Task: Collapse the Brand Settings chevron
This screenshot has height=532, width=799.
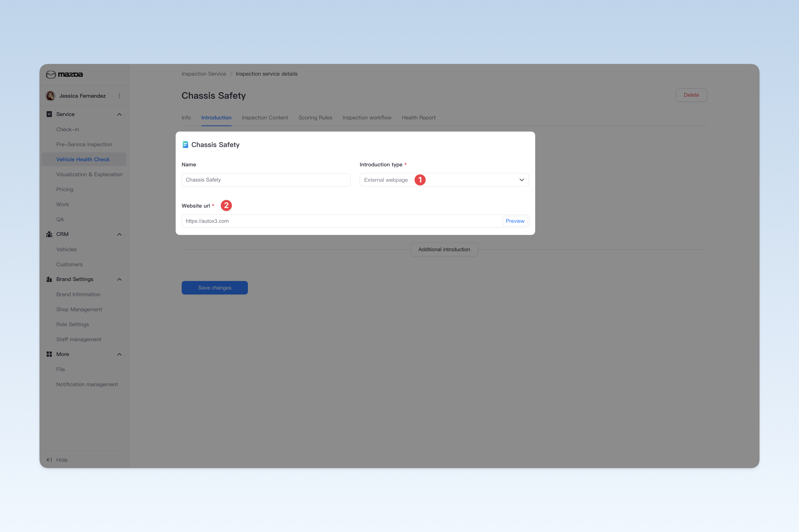Action: click(x=119, y=280)
